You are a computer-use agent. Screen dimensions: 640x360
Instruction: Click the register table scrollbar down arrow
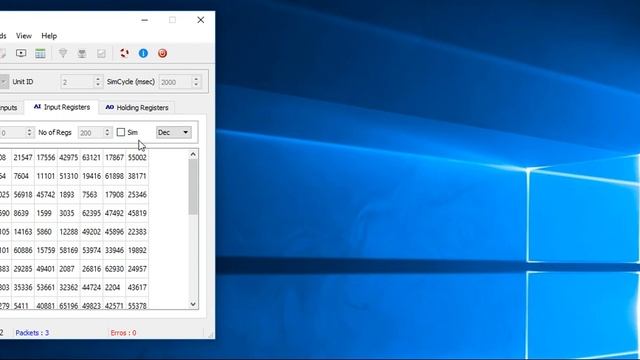[193, 304]
